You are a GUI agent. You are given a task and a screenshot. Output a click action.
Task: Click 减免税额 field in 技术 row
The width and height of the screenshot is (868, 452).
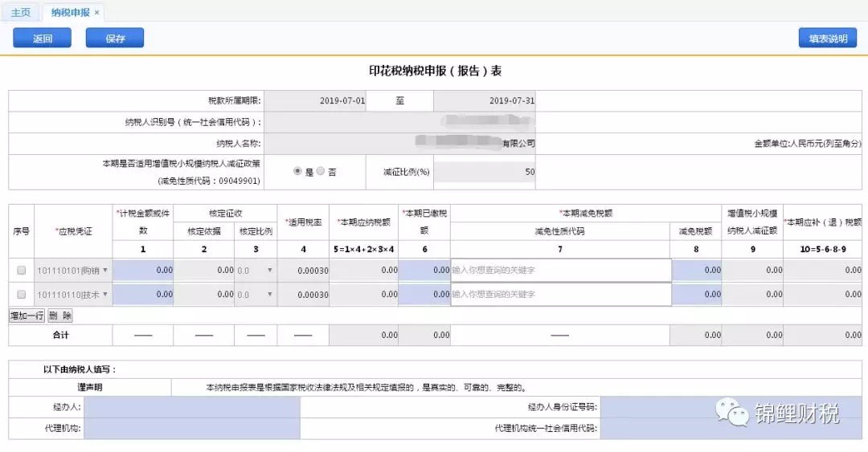point(696,295)
